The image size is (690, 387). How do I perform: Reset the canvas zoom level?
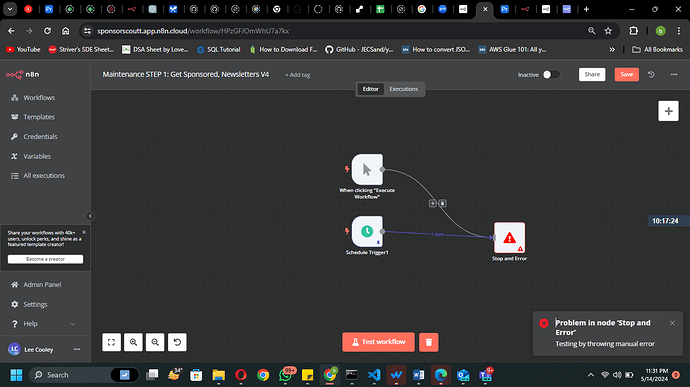[177, 342]
